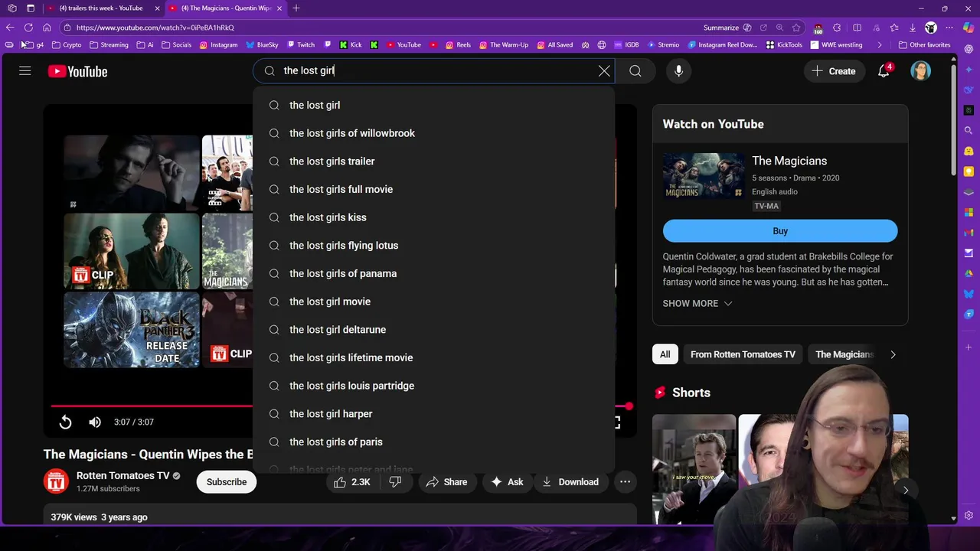Select the From Rotten Tomatoes TV chip
The height and width of the screenshot is (551, 980).
743,354
